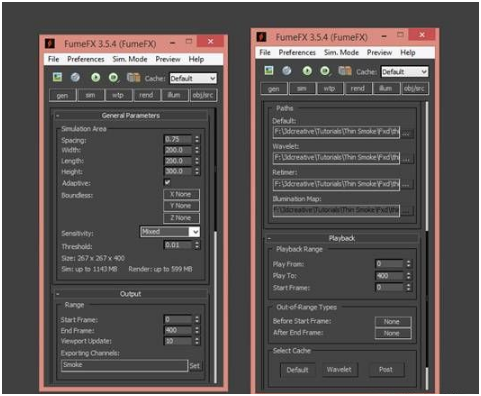Click the Retimer path text field

coord(336,184)
